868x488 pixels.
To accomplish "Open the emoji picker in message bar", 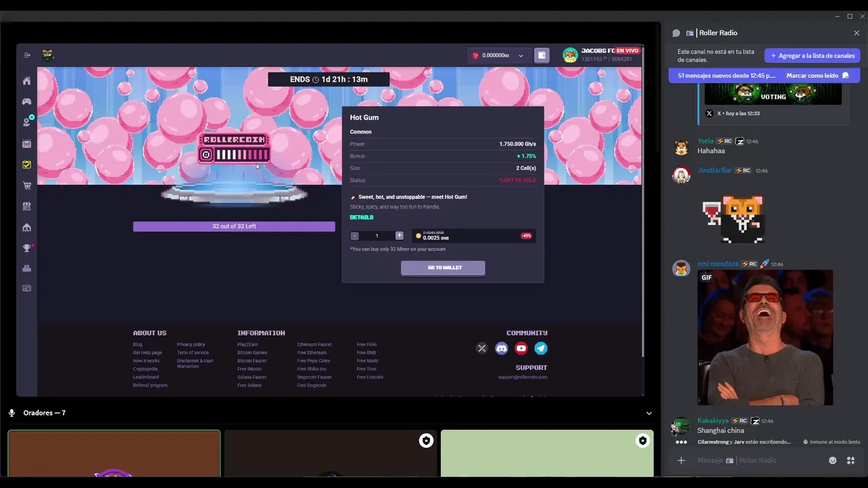I will click(833, 460).
